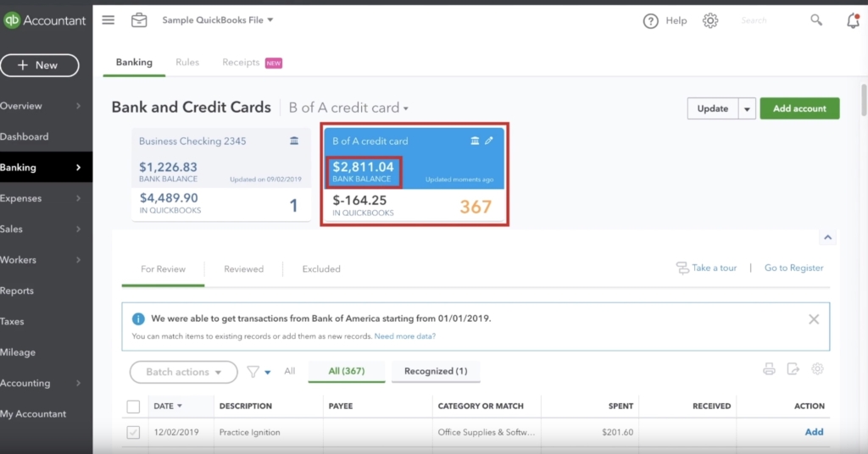Click the QuickBooks Accountant logo

pos(44,20)
